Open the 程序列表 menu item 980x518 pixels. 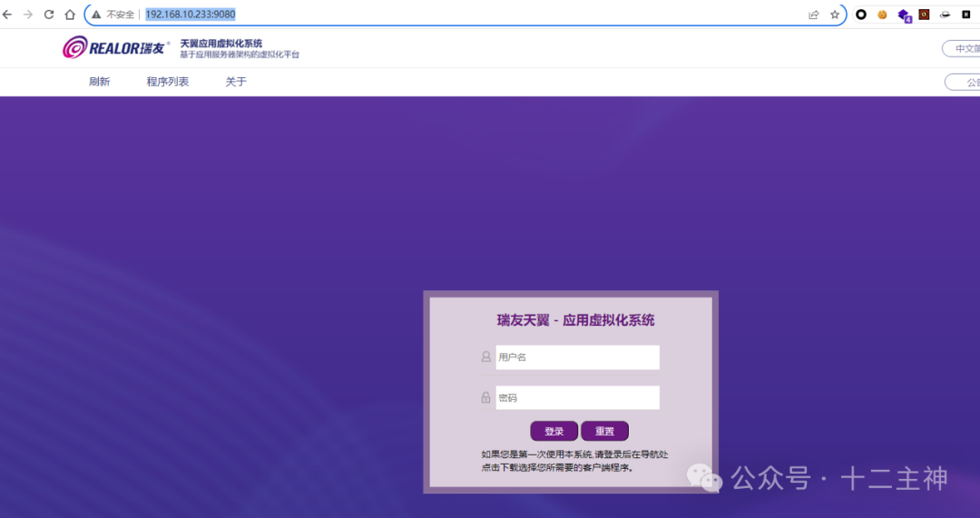coord(168,82)
